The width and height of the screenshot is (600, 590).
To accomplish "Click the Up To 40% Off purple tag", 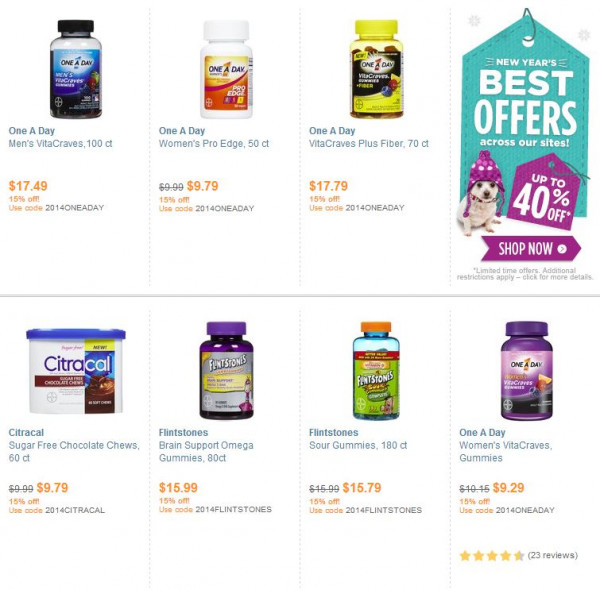I will click(x=545, y=193).
